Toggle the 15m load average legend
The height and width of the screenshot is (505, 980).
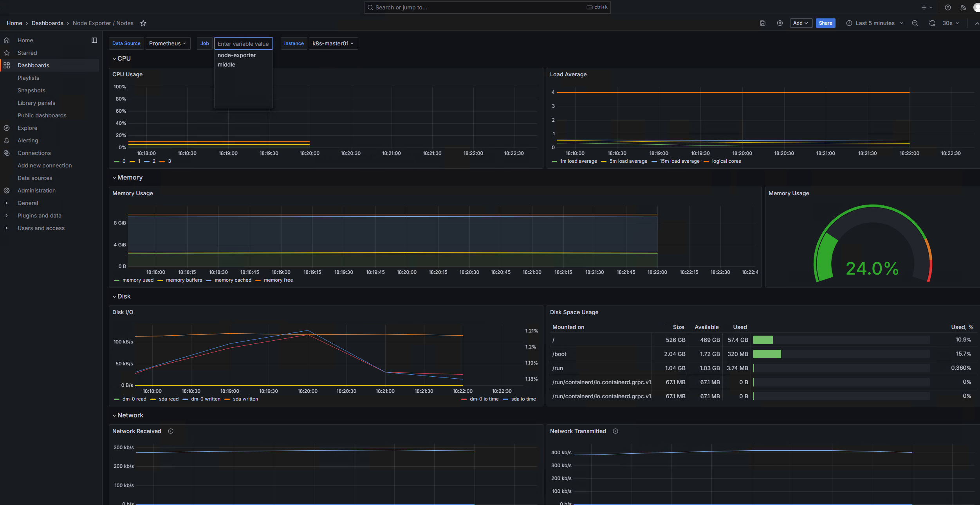(679, 161)
